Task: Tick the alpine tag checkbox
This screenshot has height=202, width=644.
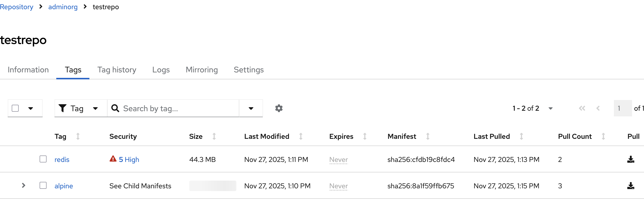Action: click(43, 186)
